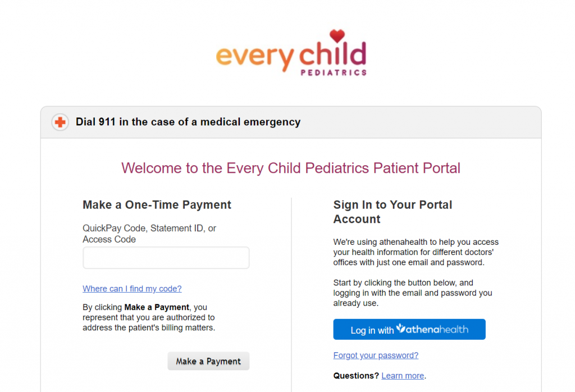Click the Every Child Pediatrics logo

click(x=291, y=54)
